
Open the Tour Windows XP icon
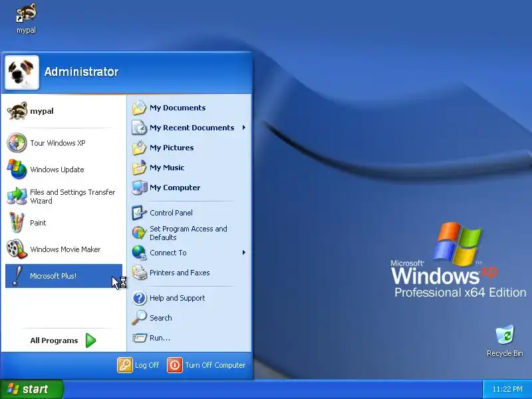[x=17, y=142]
